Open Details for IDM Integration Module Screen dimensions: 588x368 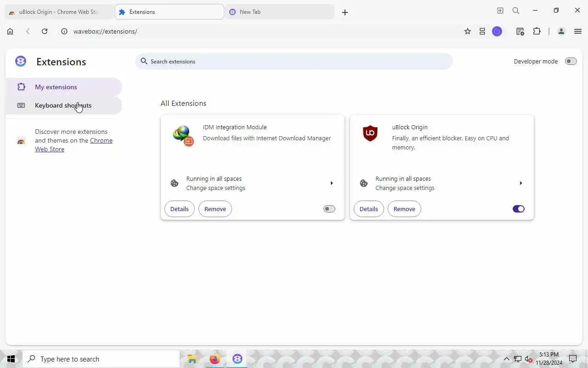point(180,209)
